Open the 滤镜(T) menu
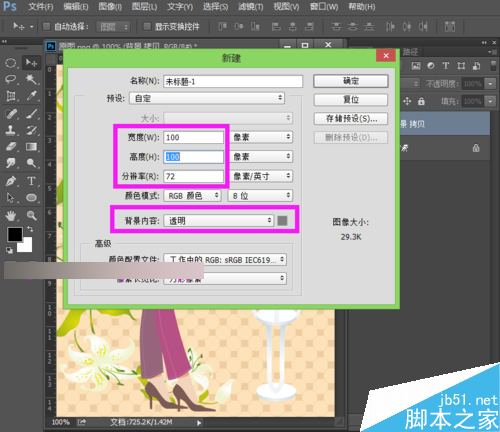The height and width of the screenshot is (432, 500). click(x=251, y=6)
